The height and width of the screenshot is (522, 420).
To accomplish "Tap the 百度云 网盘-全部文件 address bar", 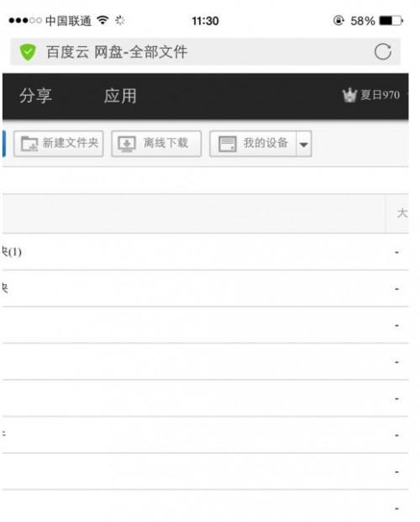I will coord(205,52).
